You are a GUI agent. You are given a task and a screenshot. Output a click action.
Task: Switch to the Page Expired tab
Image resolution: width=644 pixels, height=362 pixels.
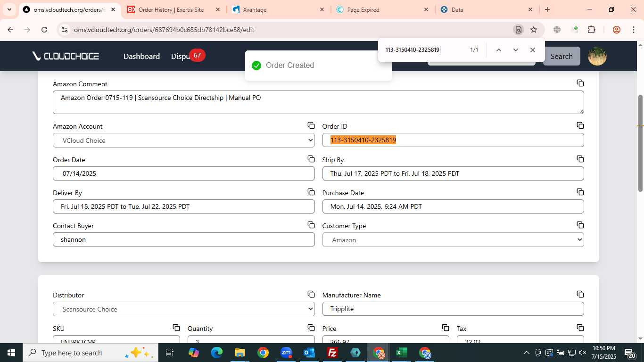coord(382,9)
